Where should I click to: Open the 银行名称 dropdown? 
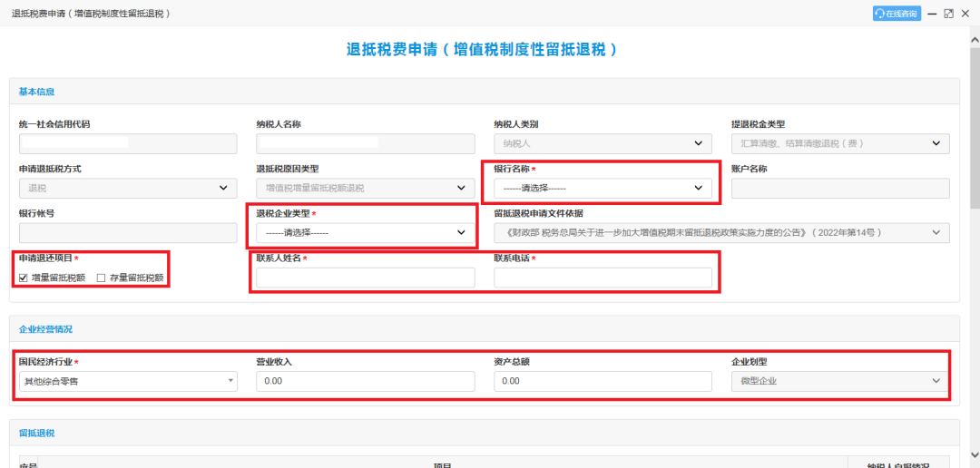(603, 189)
